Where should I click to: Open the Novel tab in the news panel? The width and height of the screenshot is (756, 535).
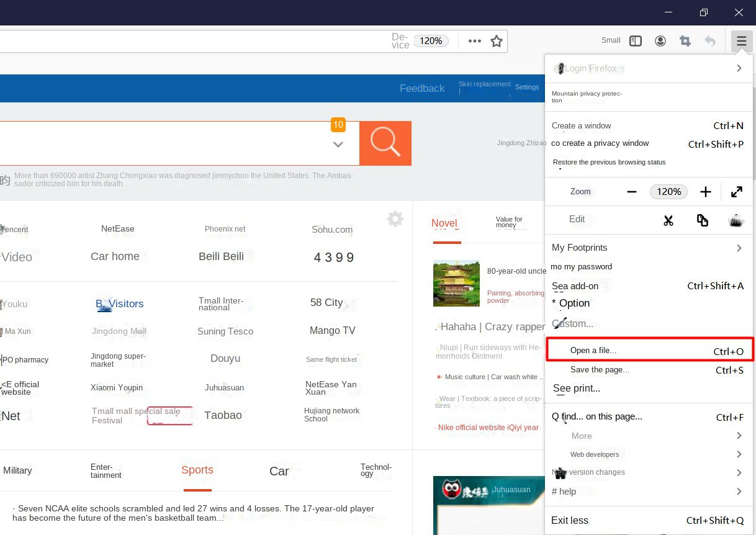444,223
